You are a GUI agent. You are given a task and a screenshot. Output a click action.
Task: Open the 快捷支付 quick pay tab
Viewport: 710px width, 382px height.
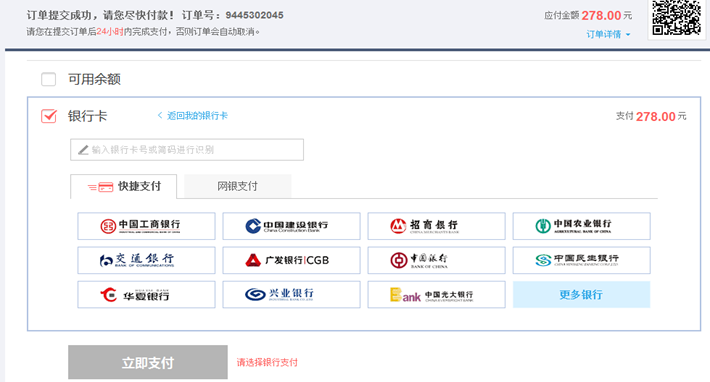(x=123, y=186)
